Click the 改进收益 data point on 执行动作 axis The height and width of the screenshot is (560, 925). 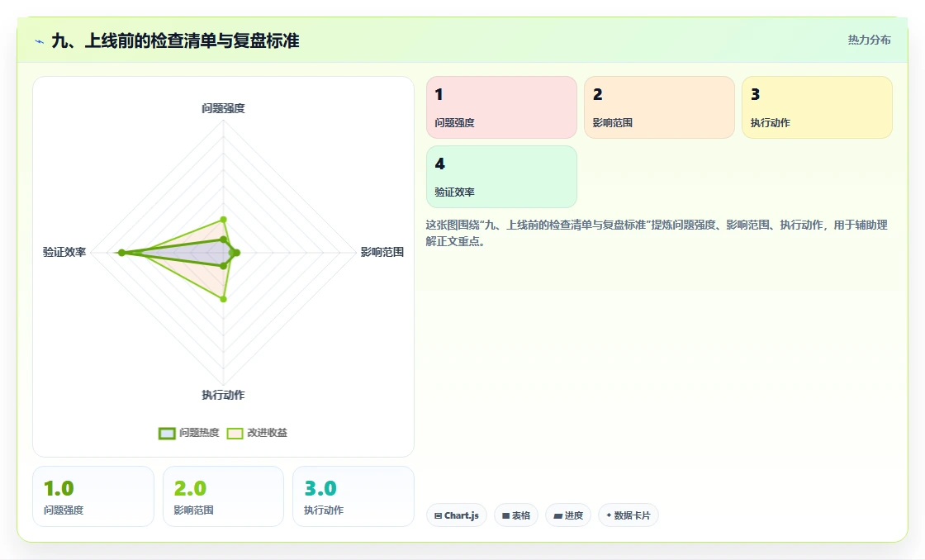223,299
